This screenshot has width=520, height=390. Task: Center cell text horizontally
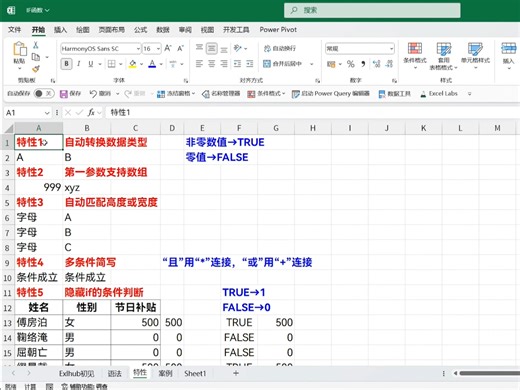[x=212, y=64]
